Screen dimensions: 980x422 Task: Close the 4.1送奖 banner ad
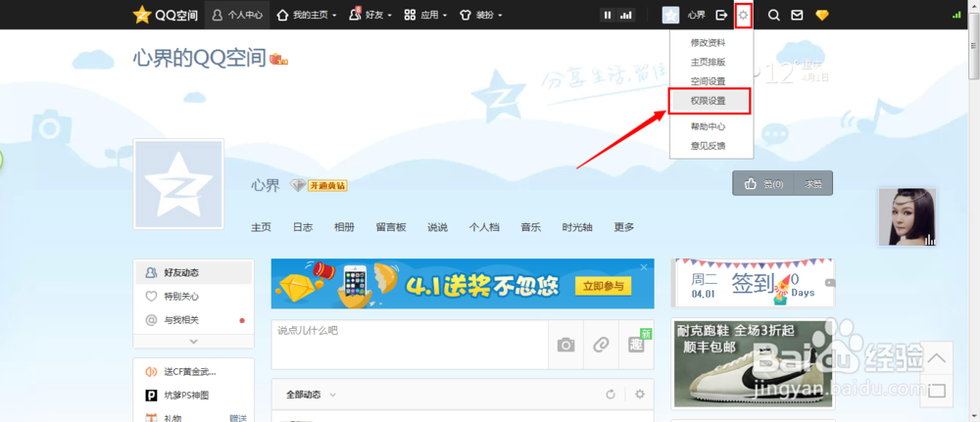[645, 267]
